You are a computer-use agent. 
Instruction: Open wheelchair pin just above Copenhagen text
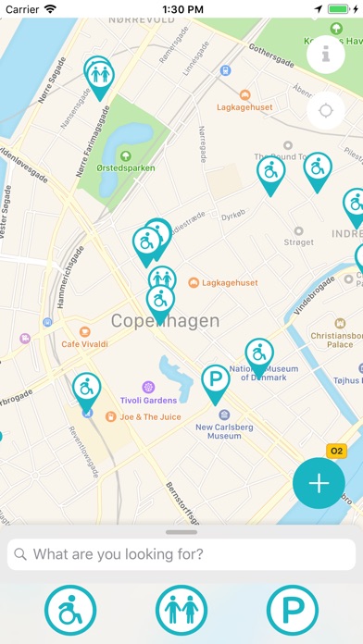coord(160,304)
